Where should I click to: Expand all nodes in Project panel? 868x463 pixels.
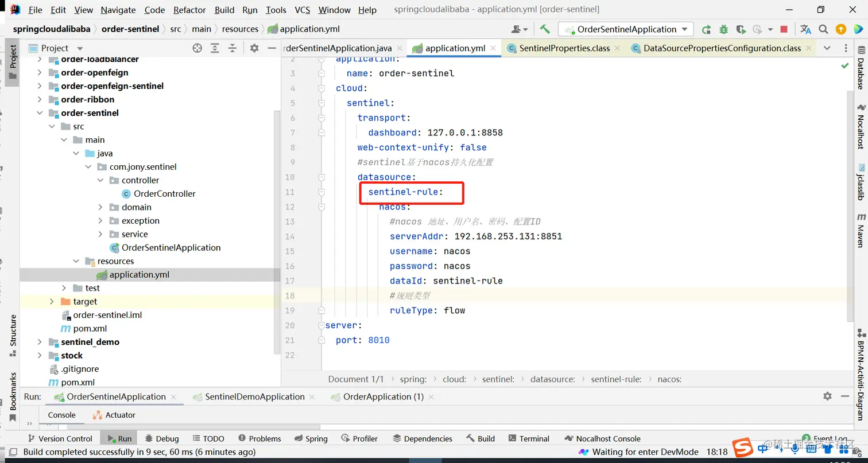click(x=215, y=48)
